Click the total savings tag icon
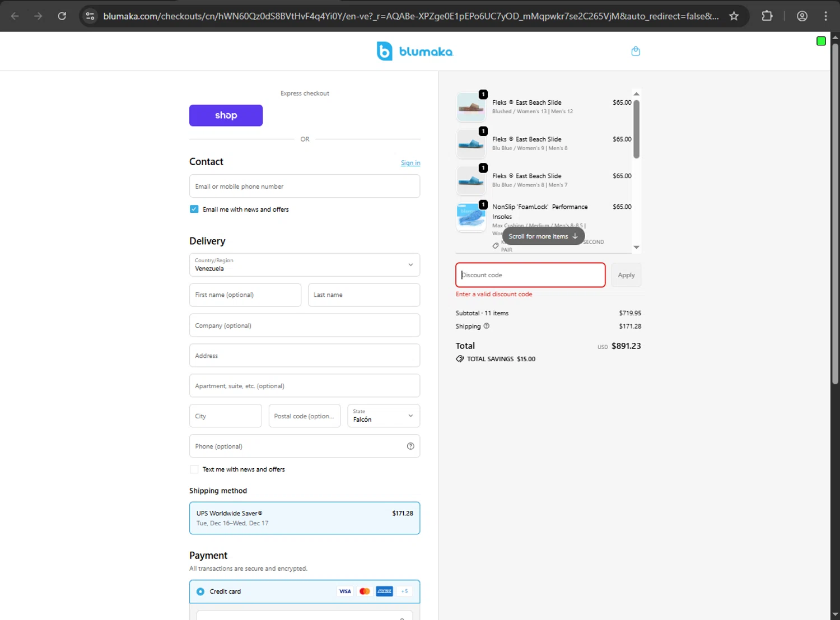840x620 pixels. pyautogui.click(x=460, y=359)
